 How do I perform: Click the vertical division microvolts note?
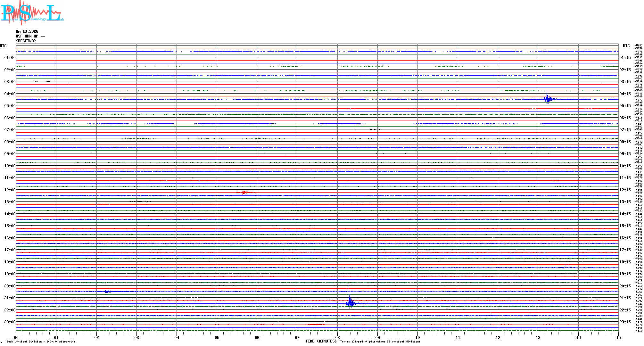click(41, 342)
